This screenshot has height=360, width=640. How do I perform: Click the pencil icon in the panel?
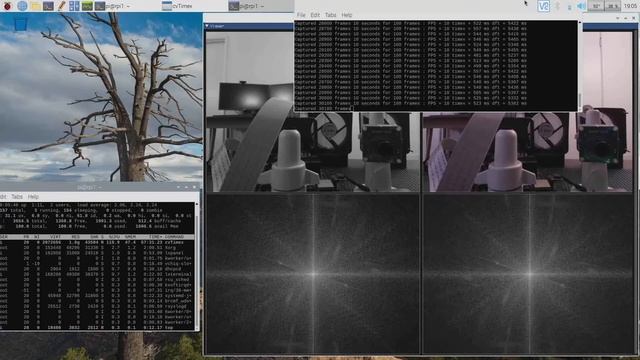point(61,6)
